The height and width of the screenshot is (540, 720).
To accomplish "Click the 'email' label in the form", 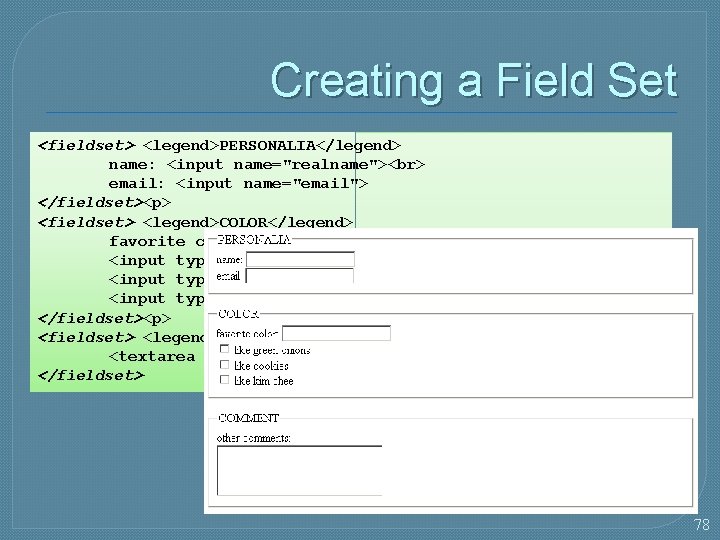I will 228,276.
